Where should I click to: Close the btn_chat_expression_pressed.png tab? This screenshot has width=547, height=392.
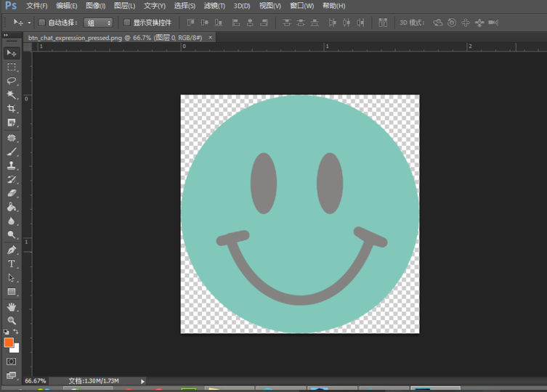pos(211,36)
